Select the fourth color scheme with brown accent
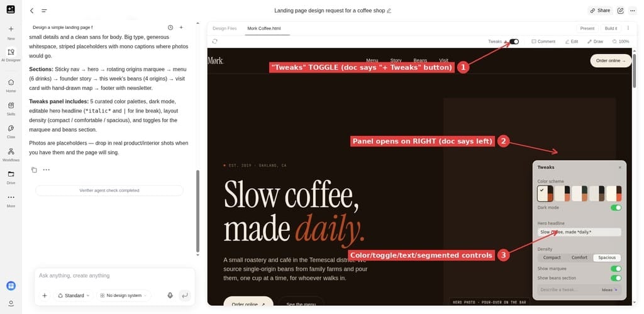This screenshot has width=644, height=314. (597, 194)
